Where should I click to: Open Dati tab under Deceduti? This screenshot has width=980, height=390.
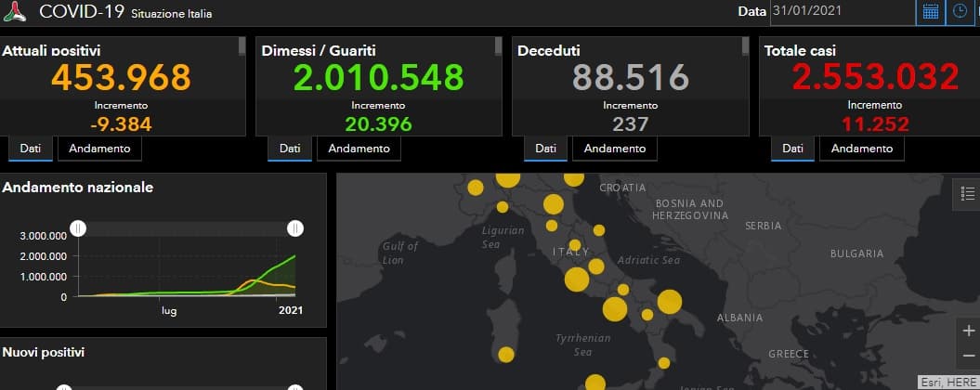545,149
